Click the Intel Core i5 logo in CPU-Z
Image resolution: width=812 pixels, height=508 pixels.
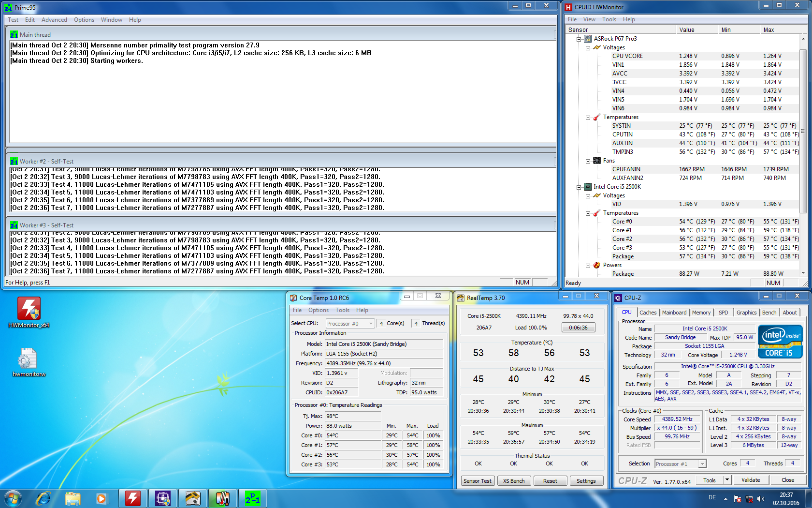tap(780, 342)
